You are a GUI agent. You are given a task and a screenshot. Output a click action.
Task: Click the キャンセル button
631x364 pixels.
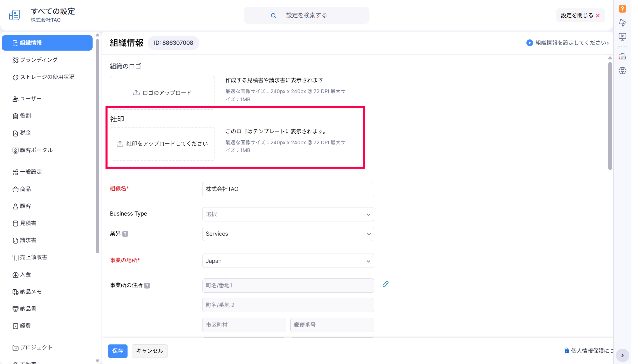point(150,351)
